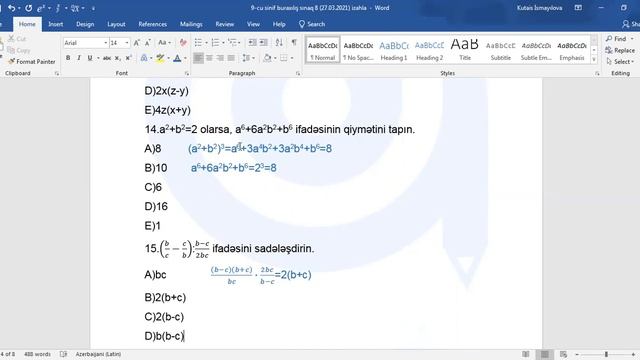640x360 pixels.
Task: Open the Font dialog launcher
Action: pyautogui.click(x=187, y=73)
